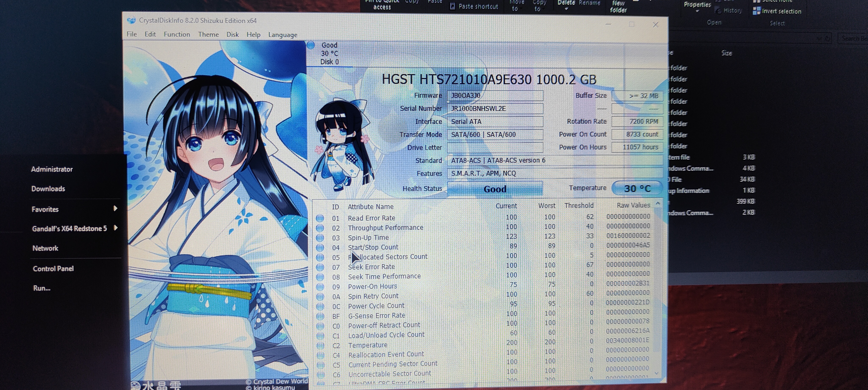Open the Language menu
Screen dimensions: 868x390
[x=283, y=35]
